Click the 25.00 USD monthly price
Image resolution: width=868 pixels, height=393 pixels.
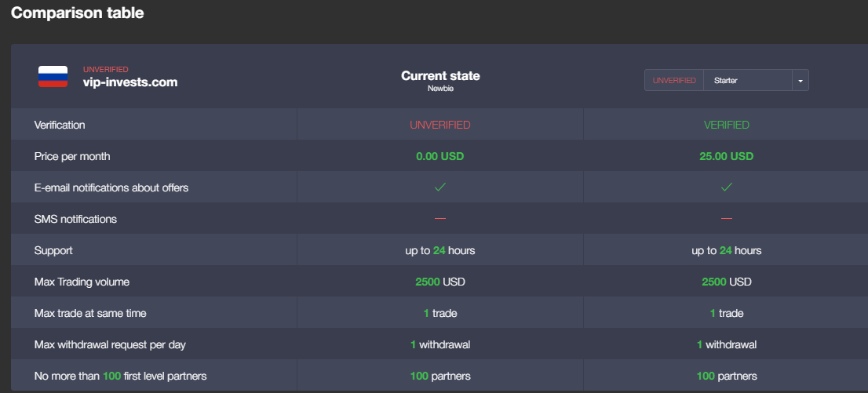point(727,156)
